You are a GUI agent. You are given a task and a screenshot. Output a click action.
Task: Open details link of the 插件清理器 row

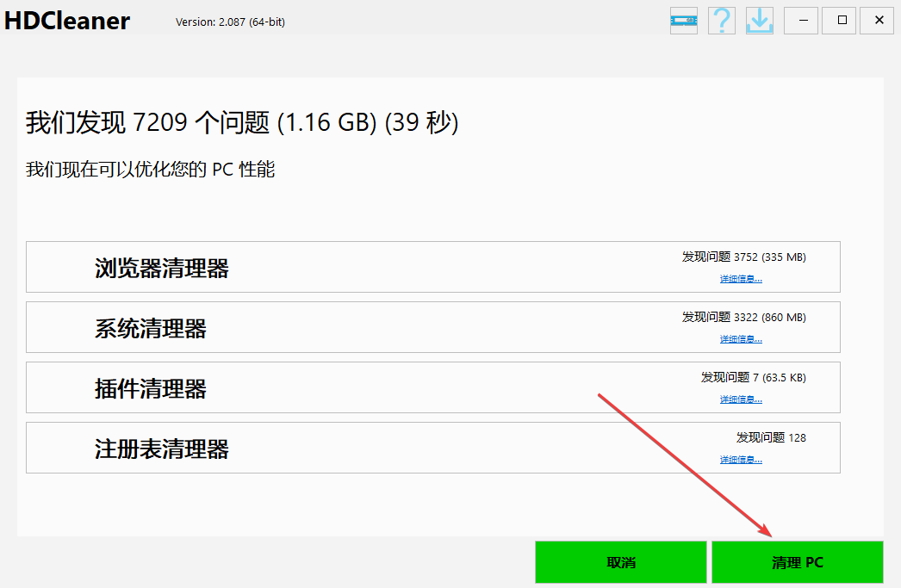pos(741,399)
